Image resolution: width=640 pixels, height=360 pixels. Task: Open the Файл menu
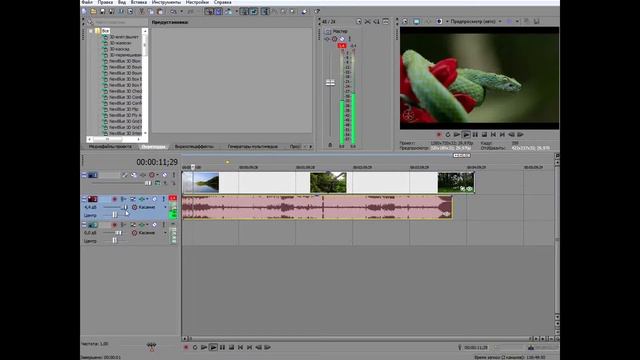pyautogui.click(x=87, y=2)
